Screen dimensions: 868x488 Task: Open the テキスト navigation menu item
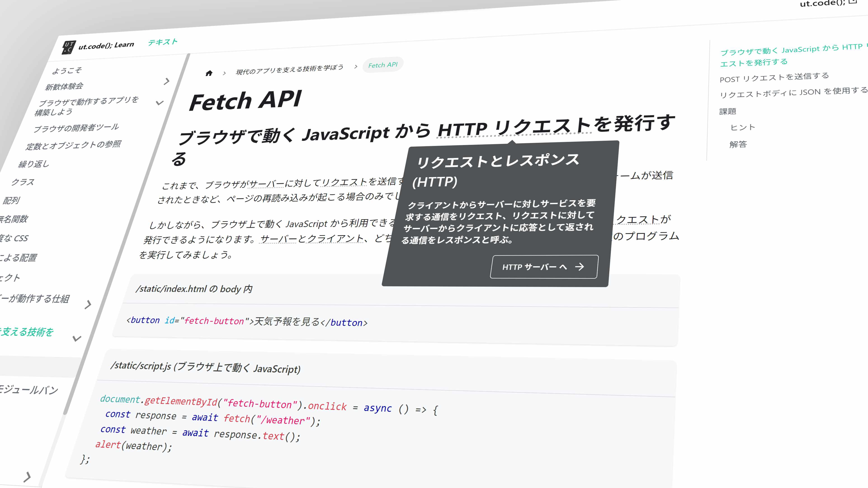tap(163, 42)
